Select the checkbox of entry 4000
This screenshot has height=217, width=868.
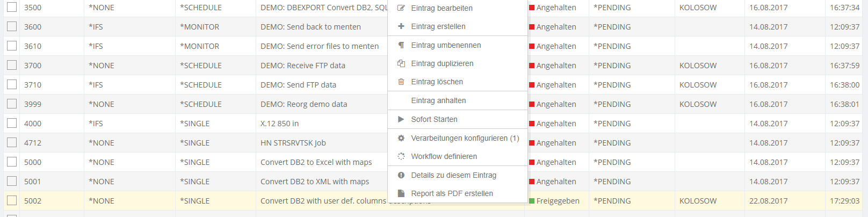12,124
